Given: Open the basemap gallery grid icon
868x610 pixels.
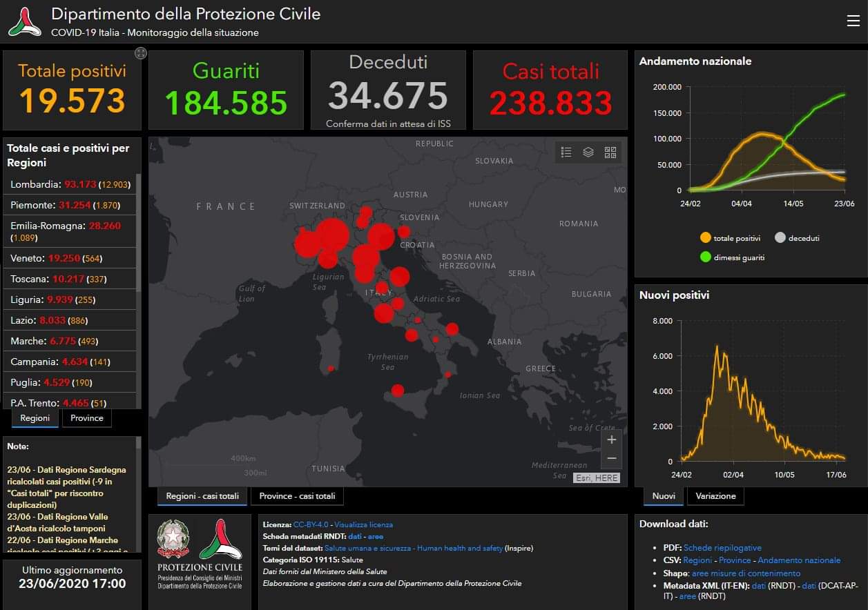Looking at the screenshot, I should (610, 152).
